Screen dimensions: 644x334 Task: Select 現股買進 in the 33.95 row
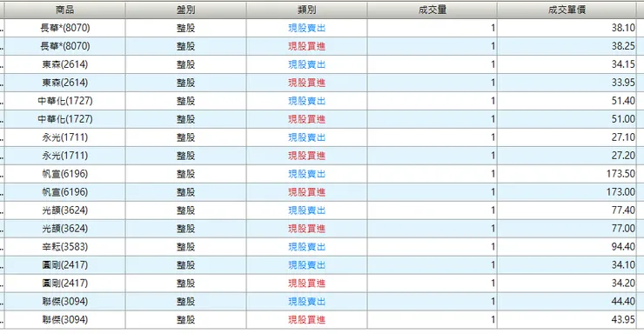pos(307,83)
